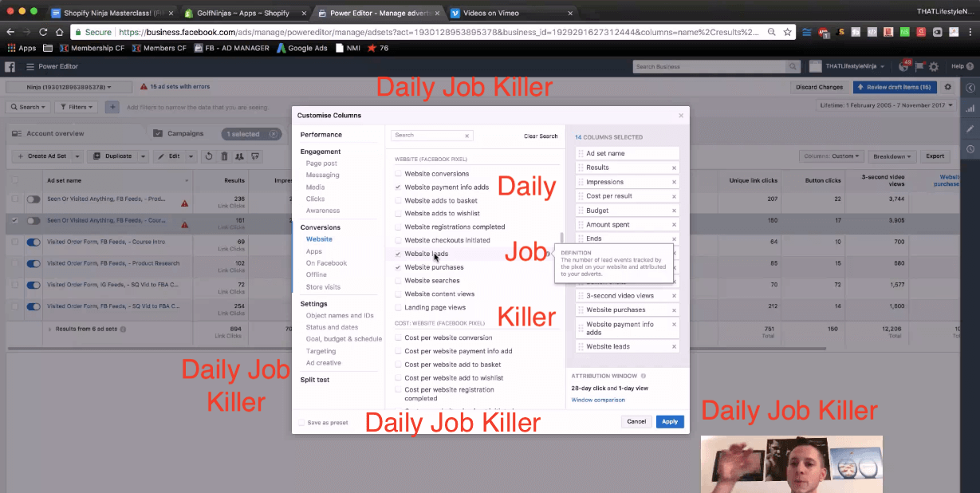
Task: Select Page post under Engagement
Action: click(321, 164)
